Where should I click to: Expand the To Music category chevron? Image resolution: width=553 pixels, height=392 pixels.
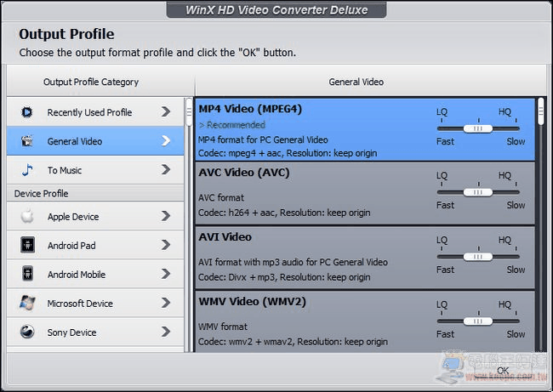(166, 169)
